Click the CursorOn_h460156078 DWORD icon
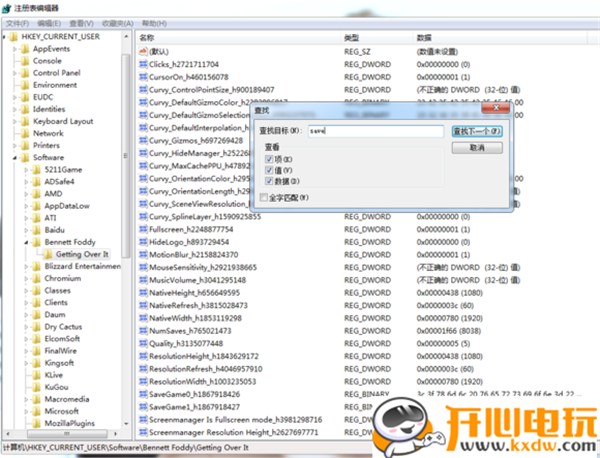This screenshot has width=600, height=458. click(143, 77)
